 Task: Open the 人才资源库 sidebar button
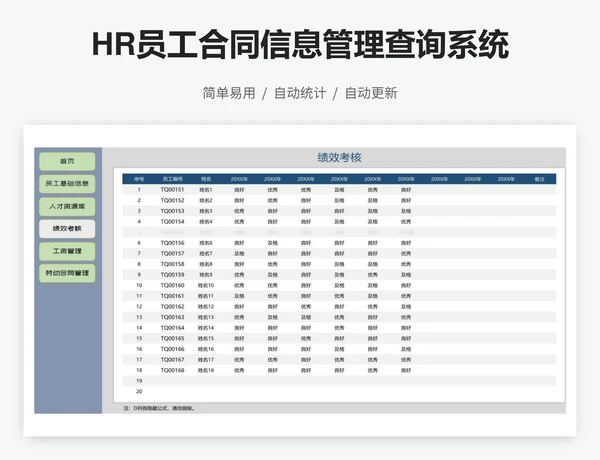[67, 206]
